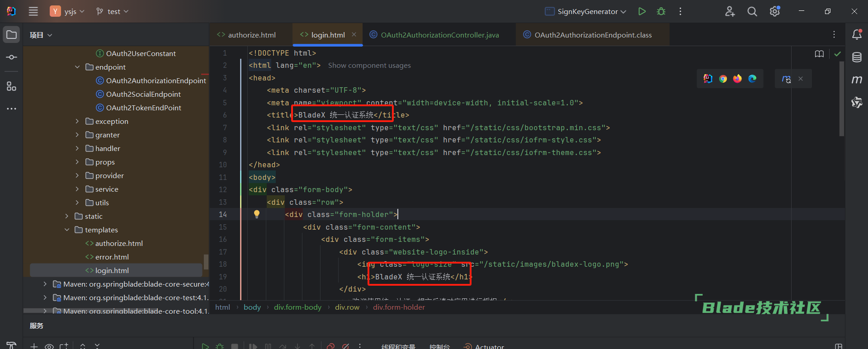This screenshot has height=349, width=868.
Task: Expand the provider folder
Action: [x=77, y=175]
